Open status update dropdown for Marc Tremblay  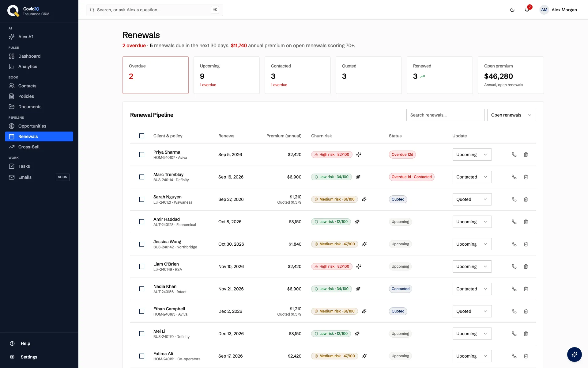[472, 177]
